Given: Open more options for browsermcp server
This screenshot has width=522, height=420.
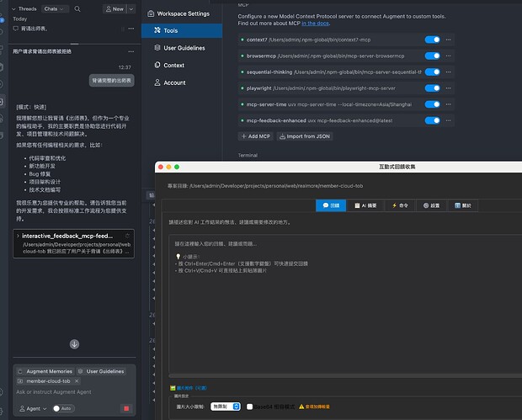Looking at the screenshot, I should (449, 56).
